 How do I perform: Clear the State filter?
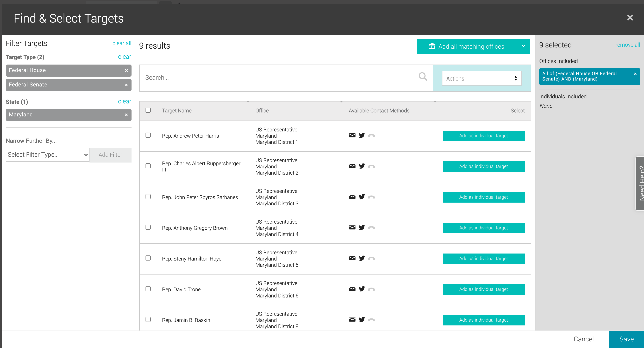[x=125, y=101]
